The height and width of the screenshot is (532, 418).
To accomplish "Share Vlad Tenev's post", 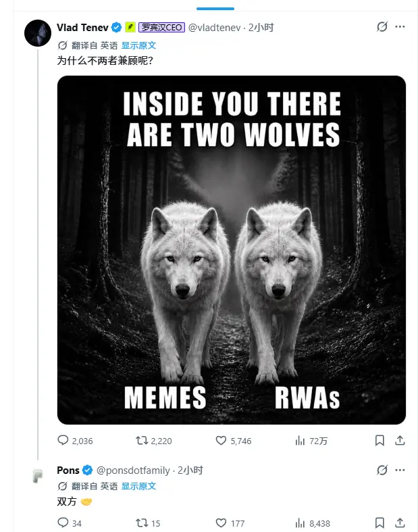I will click(400, 440).
